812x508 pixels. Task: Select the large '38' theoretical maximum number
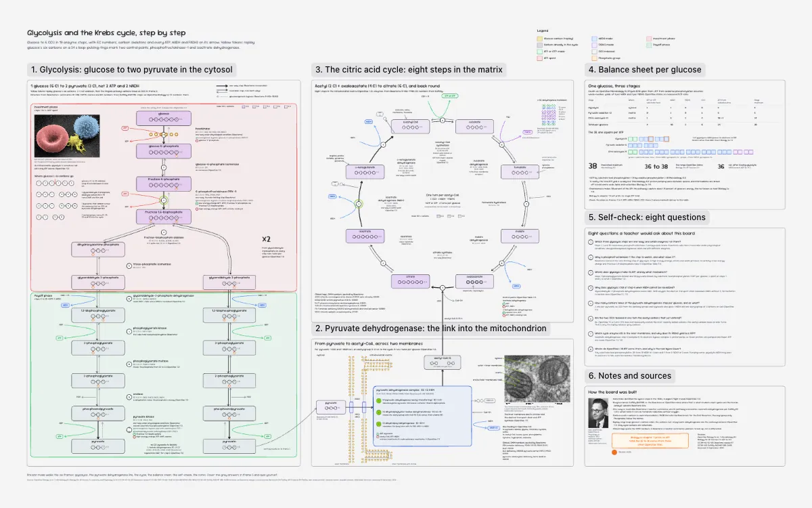(x=593, y=165)
